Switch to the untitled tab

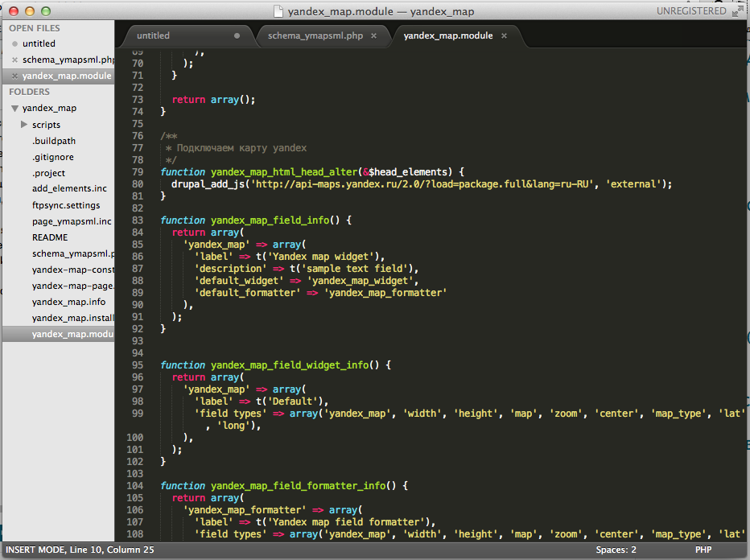(x=153, y=36)
